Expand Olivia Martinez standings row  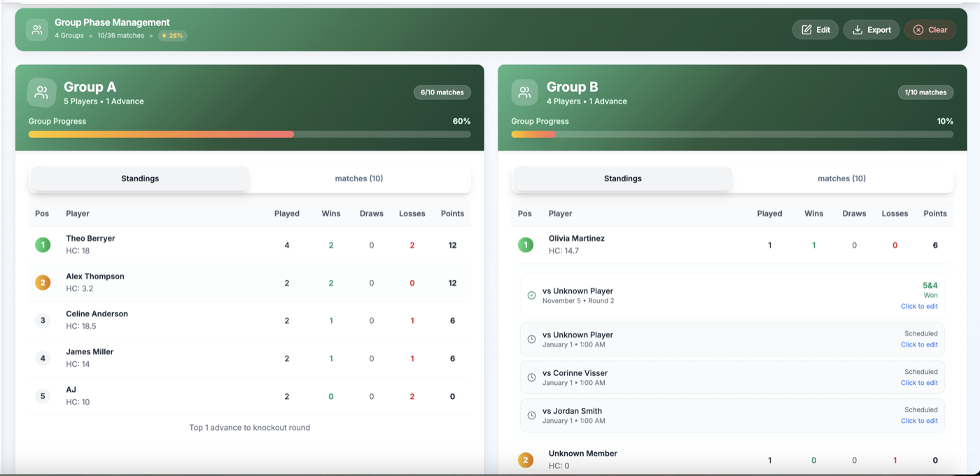coord(732,245)
